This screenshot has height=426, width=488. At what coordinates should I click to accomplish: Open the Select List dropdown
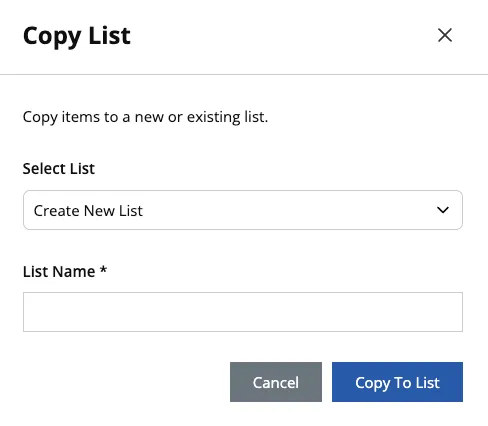click(243, 210)
